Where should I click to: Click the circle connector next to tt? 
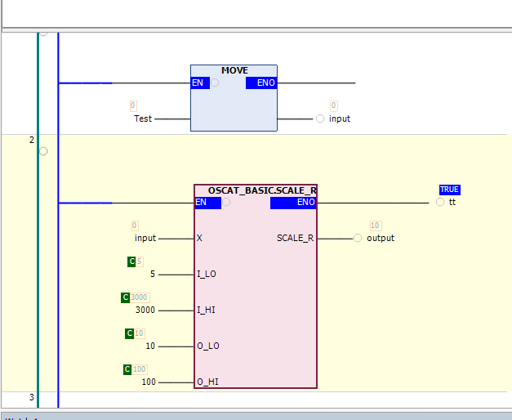pyautogui.click(x=440, y=202)
